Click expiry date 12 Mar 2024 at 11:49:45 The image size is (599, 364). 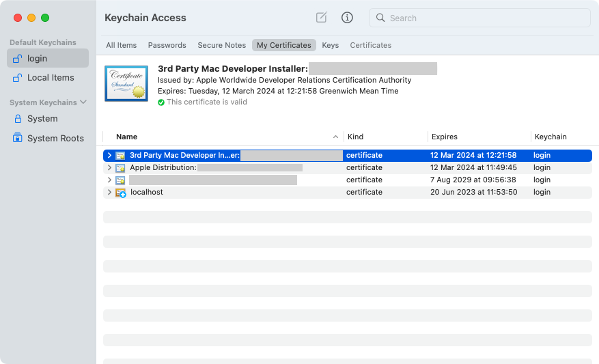[x=473, y=167]
